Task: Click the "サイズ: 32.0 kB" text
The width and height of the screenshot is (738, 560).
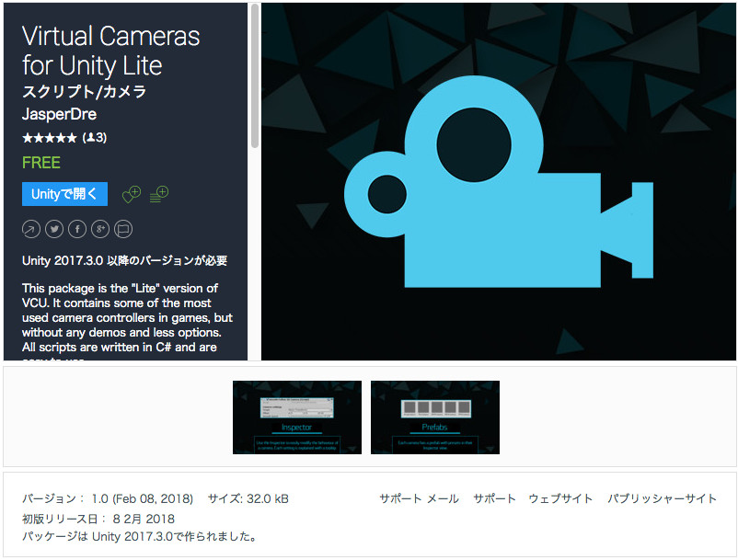Action: tap(248, 498)
